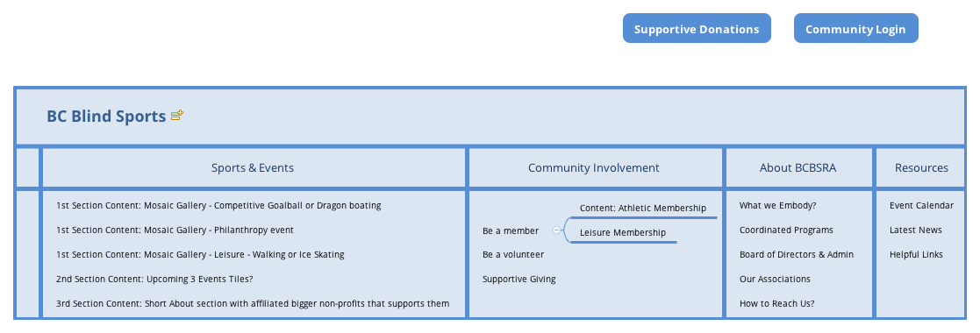
Task: Select the Sports & Events column header
Action: coord(253,167)
